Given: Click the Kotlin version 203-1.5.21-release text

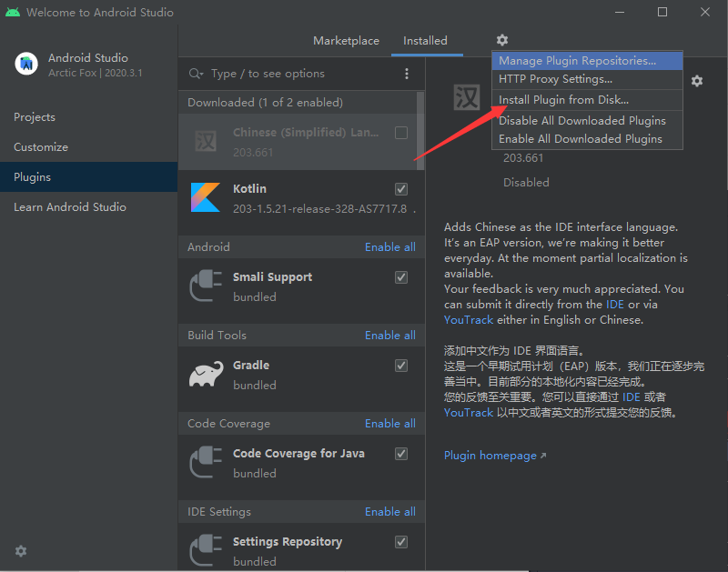Looking at the screenshot, I should tap(320, 209).
